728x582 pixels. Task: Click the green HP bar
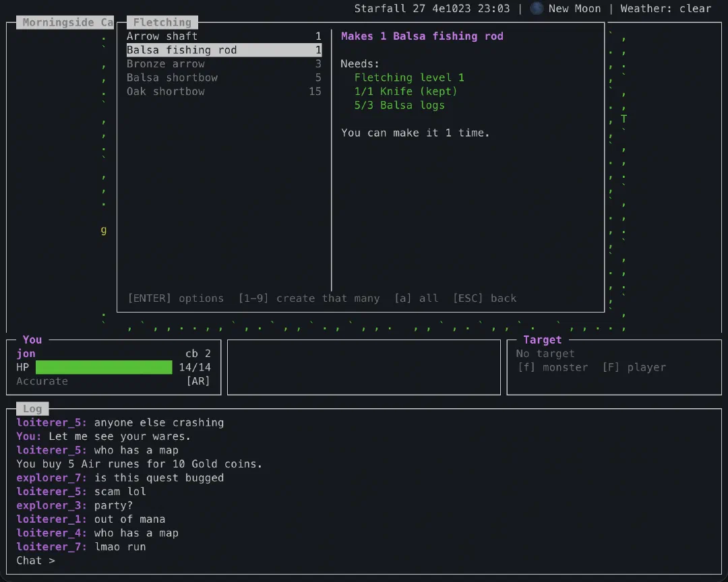(x=104, y=368)
